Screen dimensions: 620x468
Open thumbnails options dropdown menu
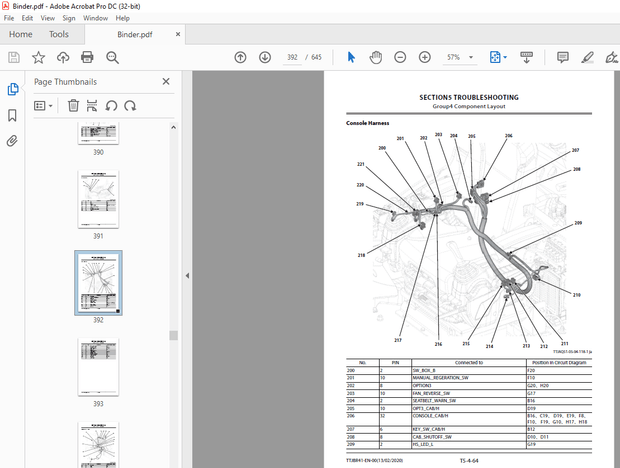click(x=43, y=106)
